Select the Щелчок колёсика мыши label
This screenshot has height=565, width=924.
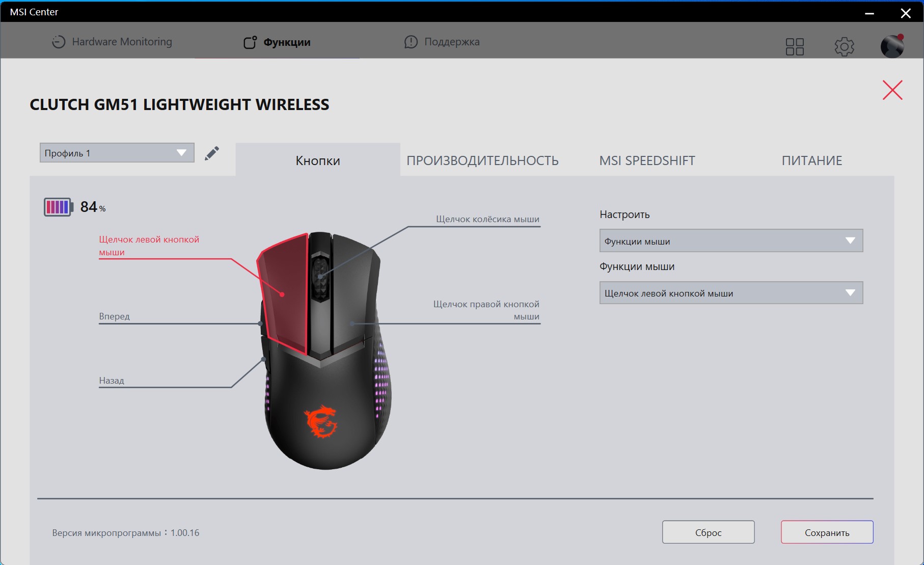pyautogui.click(x=487, y=219)
